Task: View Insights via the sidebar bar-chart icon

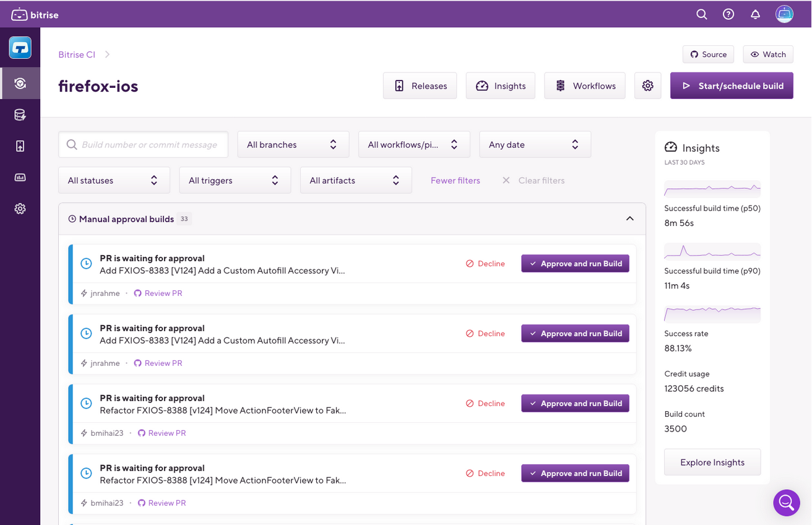Action: coord(20,177)
